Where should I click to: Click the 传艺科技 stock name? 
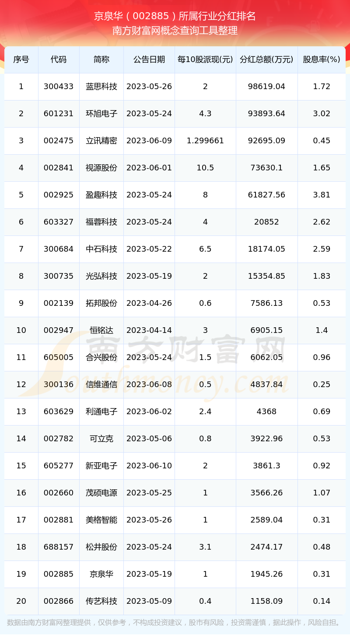[101, 601]
